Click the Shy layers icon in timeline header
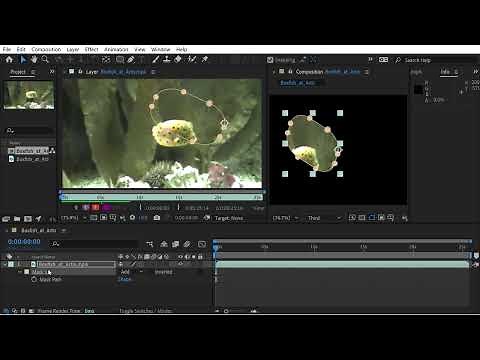This screenshot has width=480, height=360. click(x=164, y=244)
